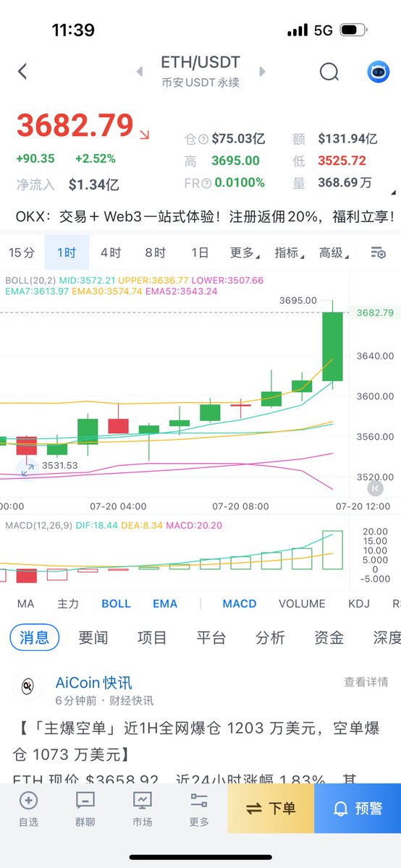Open the 群聊 group chat icon
The image size is (401, 868).
pos(85,801)
